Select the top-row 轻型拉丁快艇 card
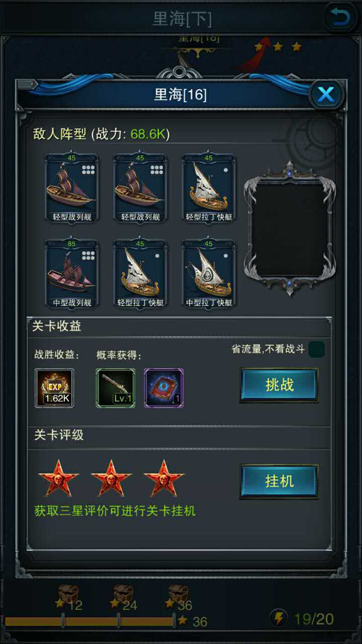362x644 pixels. pos(209,188)
